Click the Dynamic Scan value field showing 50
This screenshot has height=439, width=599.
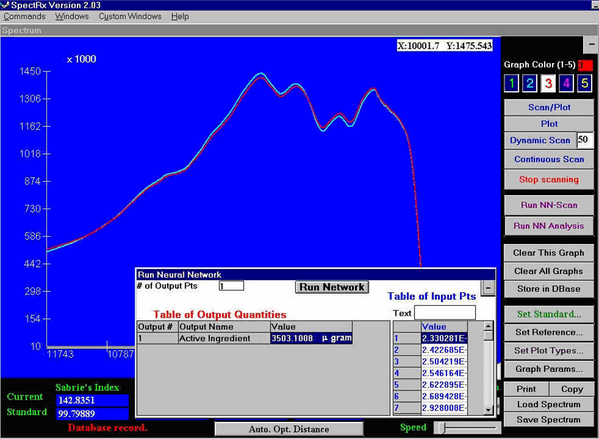point(584,139)
